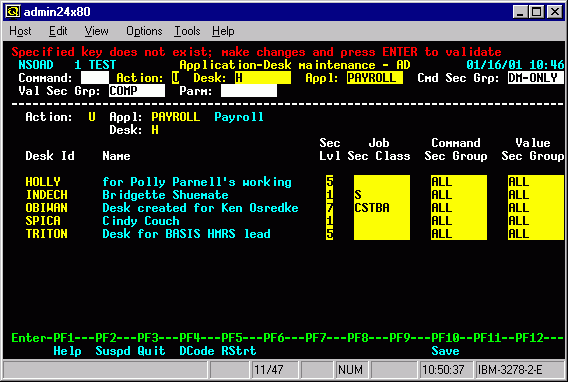Click the Suspd PF2 key label
Viewport: 568px width, 382px height.
pyautogui.click(x=113, y=351)
